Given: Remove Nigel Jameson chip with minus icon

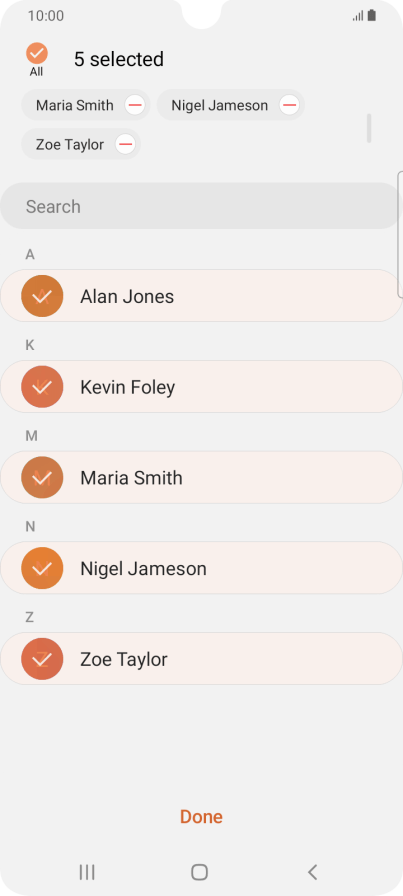Looking at the screenshot, I should coord(289,105).
